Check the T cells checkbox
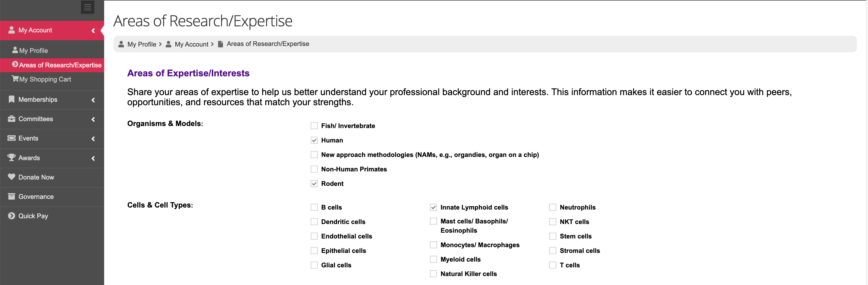Viewport: 868px width, 285px height. (x=553, y=265)
